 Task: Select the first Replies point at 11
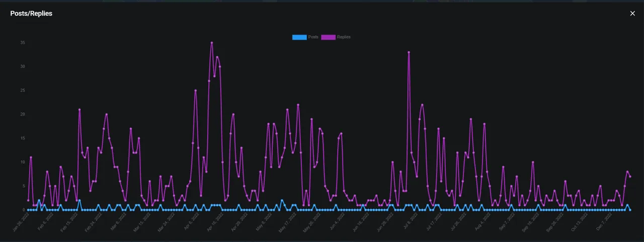[31, 157]
